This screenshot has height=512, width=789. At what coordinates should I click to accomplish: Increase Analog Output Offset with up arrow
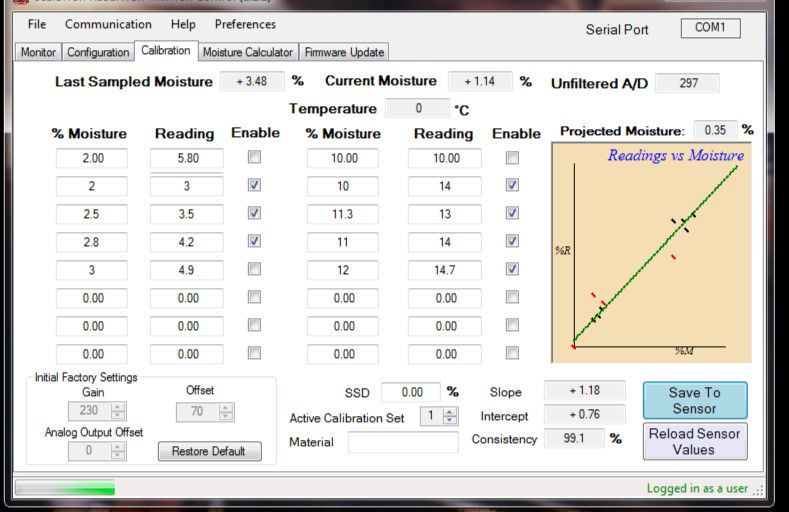coord(118,447)
